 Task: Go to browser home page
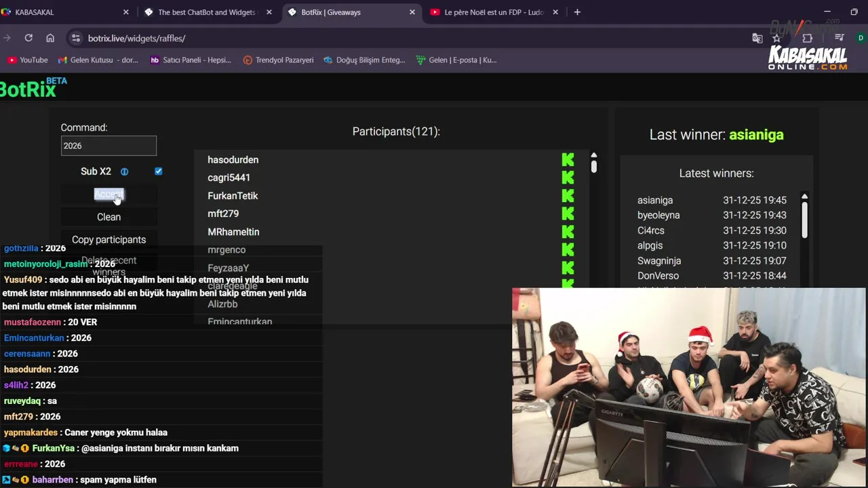click(50, 38)
